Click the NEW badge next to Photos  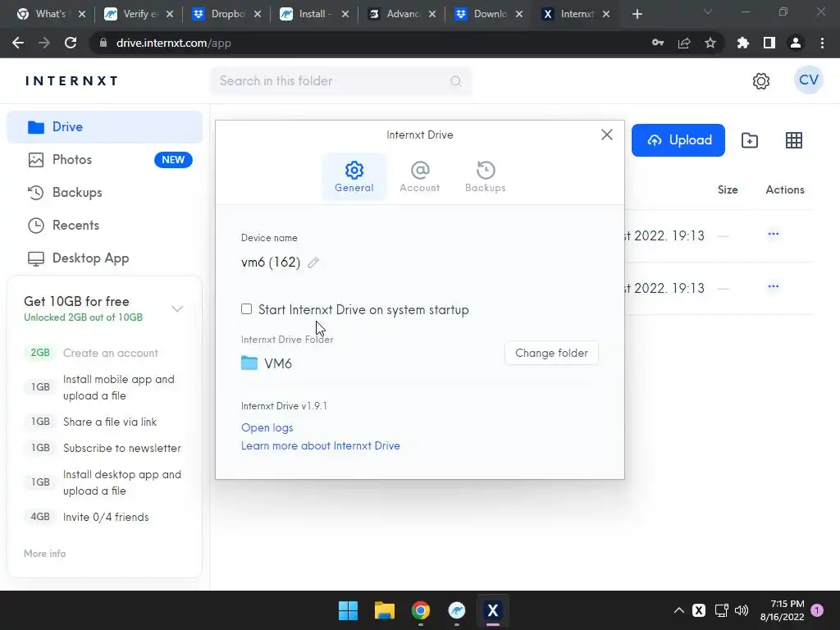173,160
